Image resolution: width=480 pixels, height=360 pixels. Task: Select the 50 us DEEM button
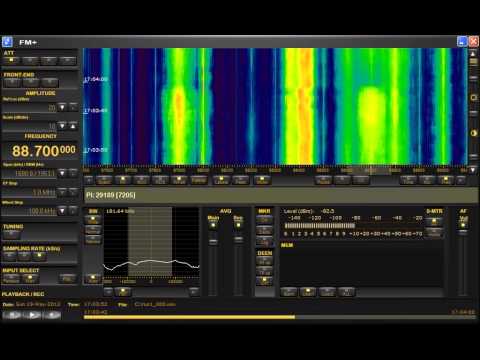pyautogui.click(x=264, y=262)
